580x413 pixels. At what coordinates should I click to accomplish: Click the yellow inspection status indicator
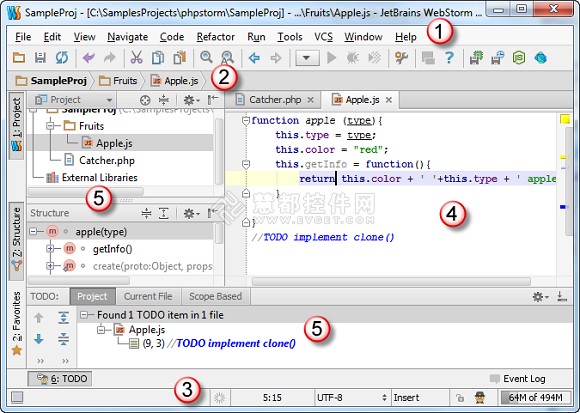564,119
